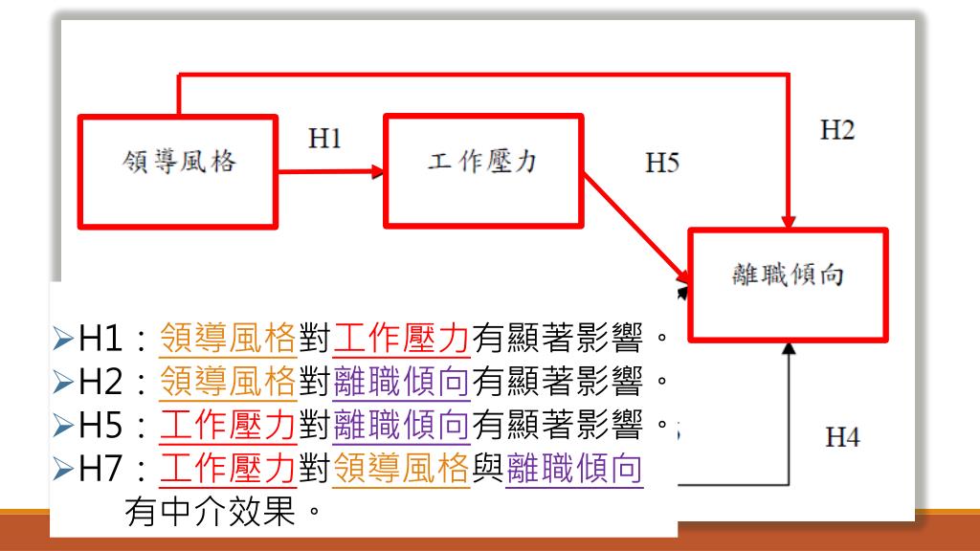This screenshot has width=980, height=551.
Task: Click the 工作壓力 box in the diagram
Action: pyautogui.click(x=483, y=171)
